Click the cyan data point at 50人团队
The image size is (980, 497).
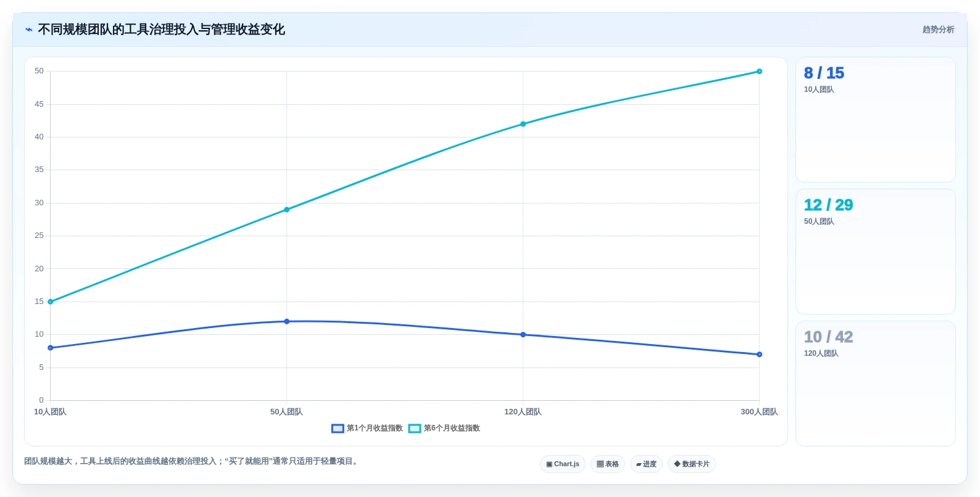point(286,210)
